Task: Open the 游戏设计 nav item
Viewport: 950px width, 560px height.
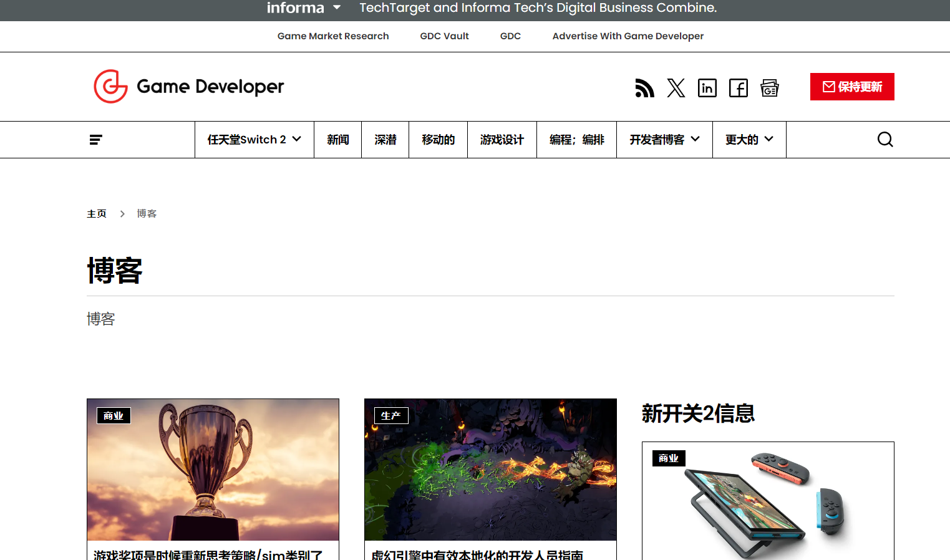Action: (x=502, y=140)
